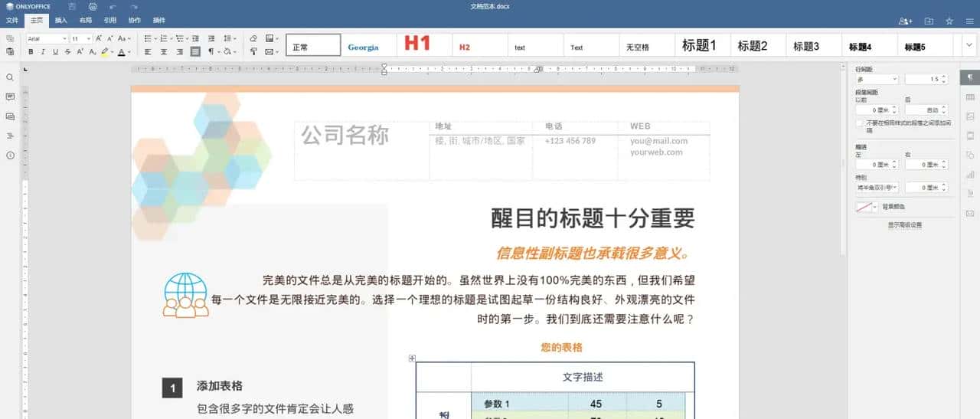The width and height of the screenshot is (980, 419).
Task: Click the Print icon in title bar
Action: pos(93,7)
